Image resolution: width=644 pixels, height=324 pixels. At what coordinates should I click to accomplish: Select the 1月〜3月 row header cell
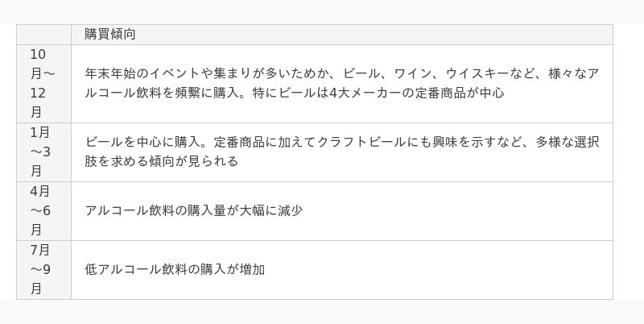point(44,152)
